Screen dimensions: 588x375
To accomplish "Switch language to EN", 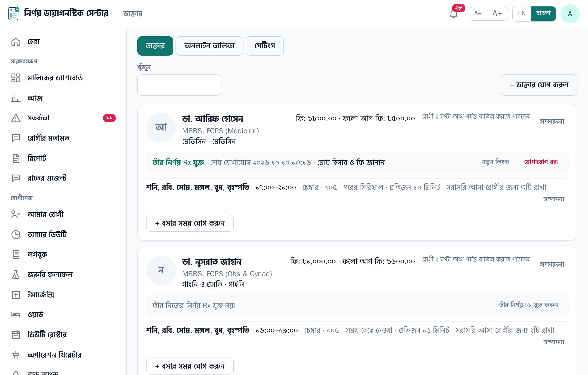I will 522,13.
